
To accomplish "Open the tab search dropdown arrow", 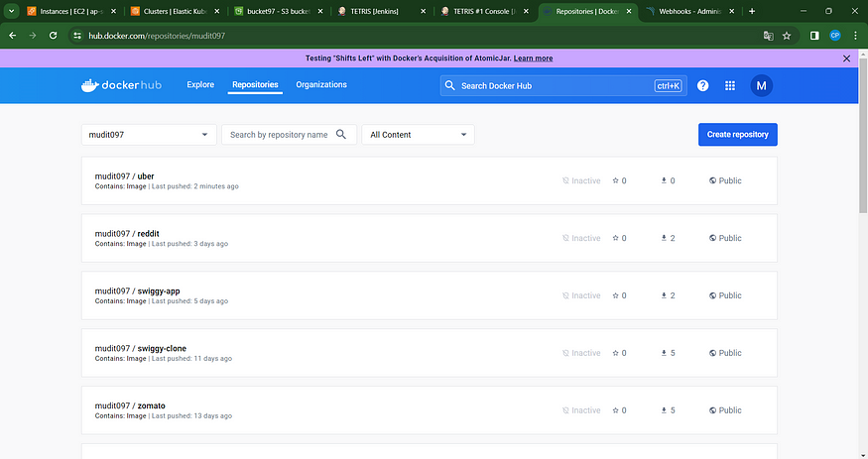I will coord(11,11).
